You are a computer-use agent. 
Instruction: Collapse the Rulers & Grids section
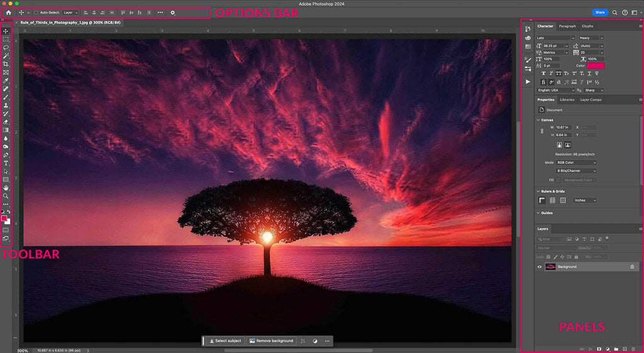tap(538, 191)
